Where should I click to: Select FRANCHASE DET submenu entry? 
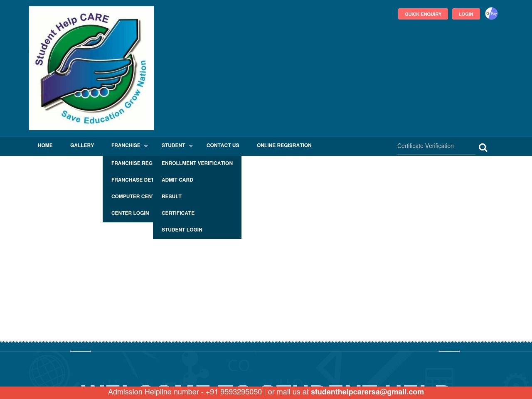point(128,180)
